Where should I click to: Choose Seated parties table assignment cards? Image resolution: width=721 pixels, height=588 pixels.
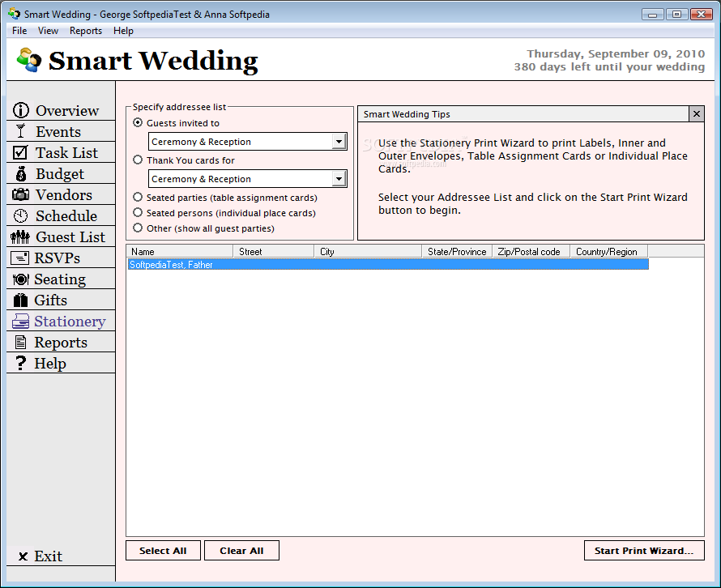[138, 198]
